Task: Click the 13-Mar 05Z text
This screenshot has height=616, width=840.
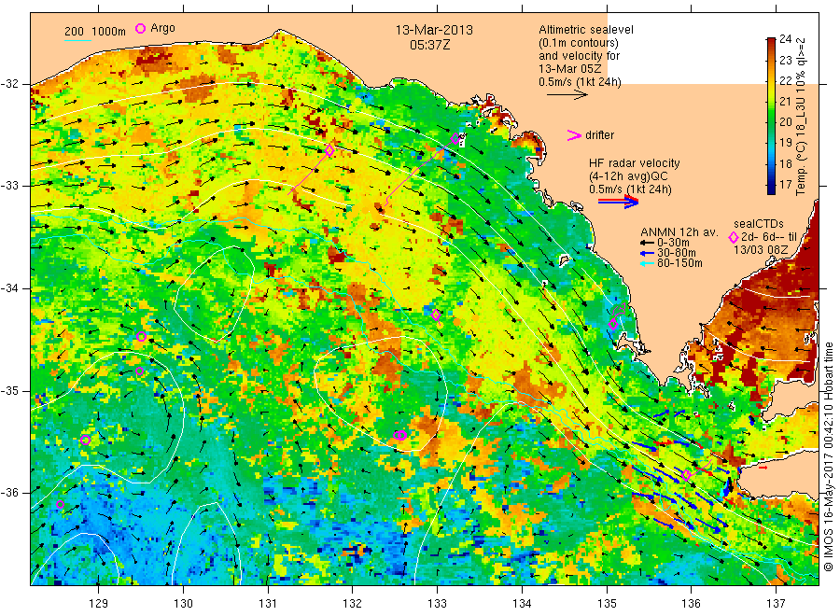Action: tap(570, 68)
